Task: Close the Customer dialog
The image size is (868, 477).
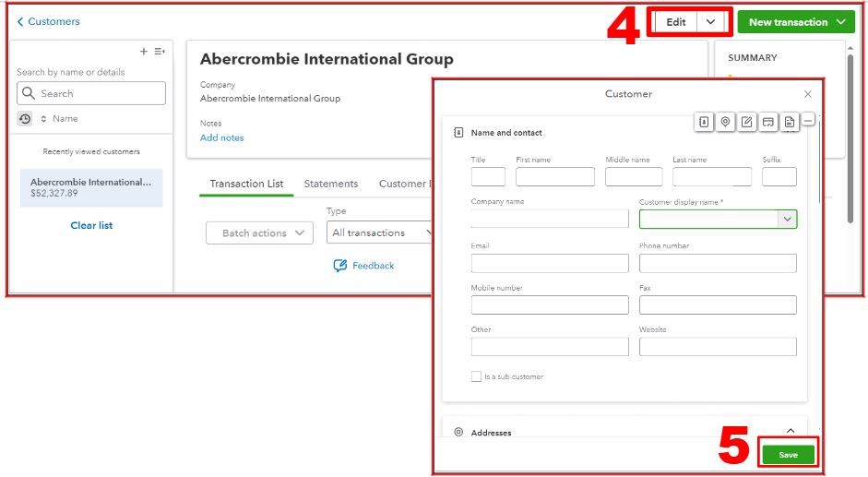Action: pyautogui.click(x=808, y=94)
